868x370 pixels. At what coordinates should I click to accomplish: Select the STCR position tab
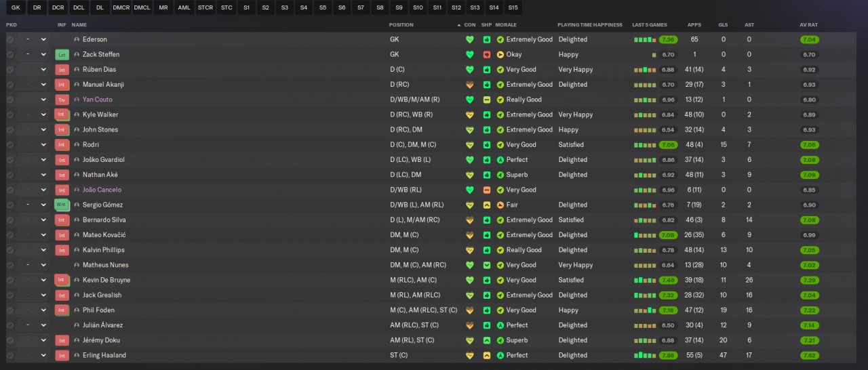tap(205, 7)
